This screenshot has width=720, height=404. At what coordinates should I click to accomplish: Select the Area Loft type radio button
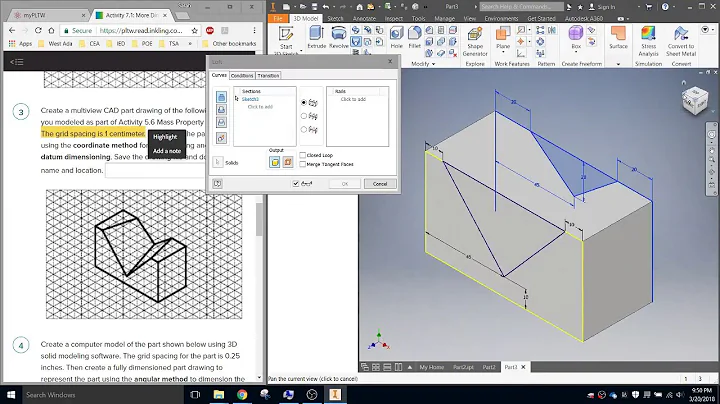coord(304,130)
